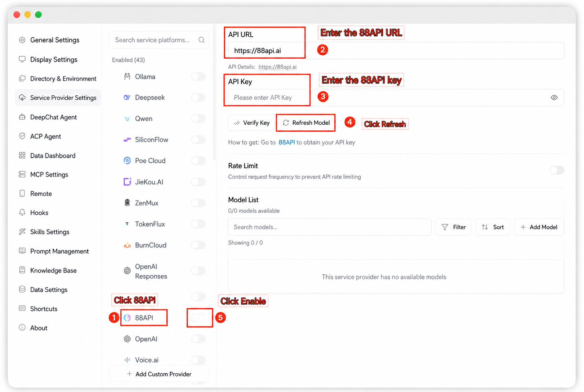Viewport: 584px width, 392px height.
Task: Open the Sort models control
Action: click(x=493, y=227)
